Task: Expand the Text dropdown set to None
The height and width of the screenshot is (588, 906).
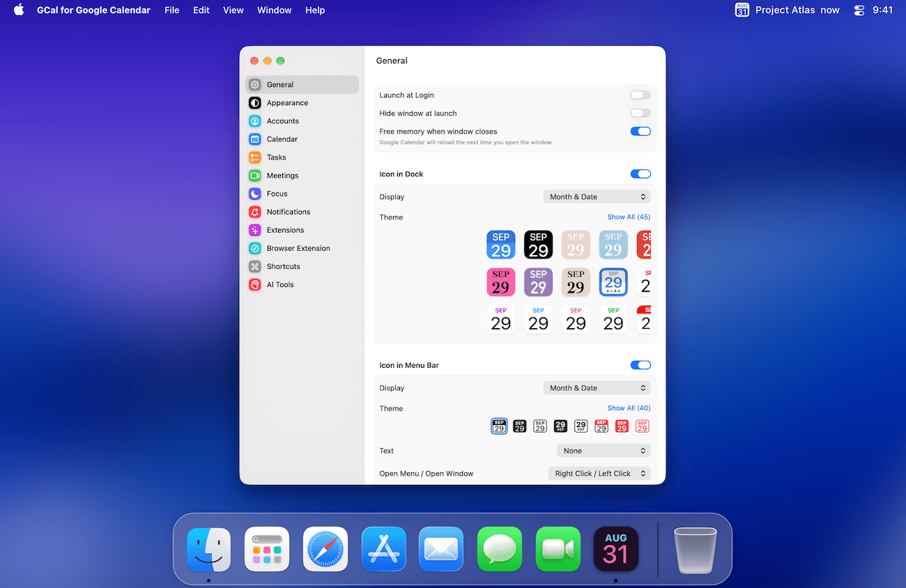Action: pyautogui.click(x=604, y=451)
